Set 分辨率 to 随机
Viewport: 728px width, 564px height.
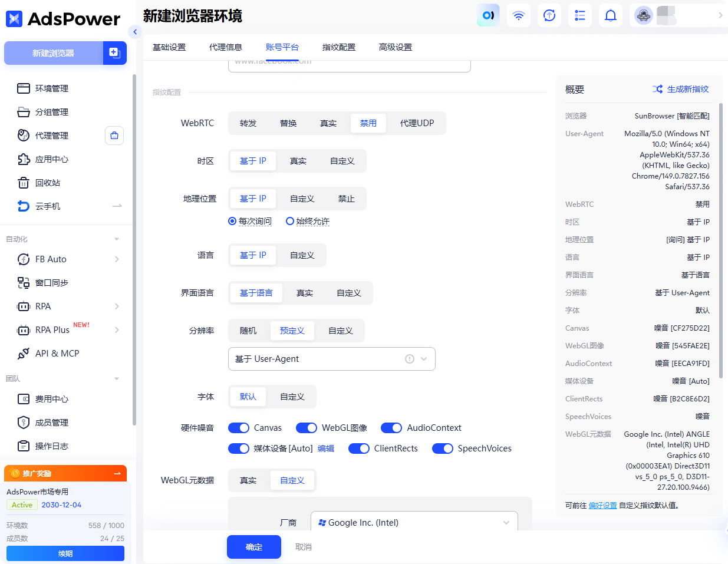[x=248, y=331]
